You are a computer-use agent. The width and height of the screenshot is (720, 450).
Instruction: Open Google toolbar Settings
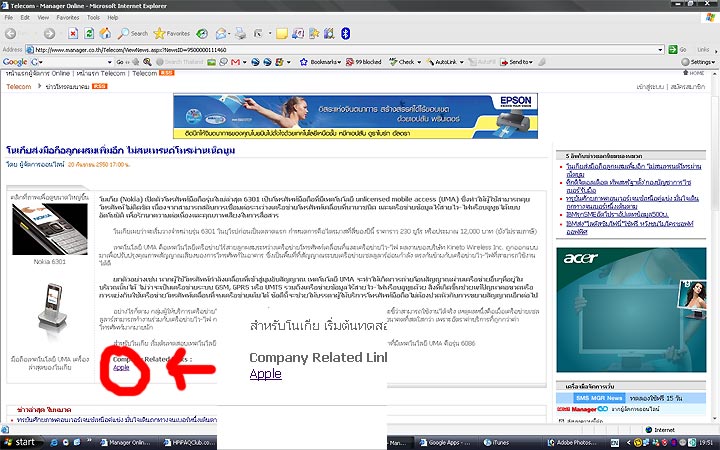tap(698, 62)
